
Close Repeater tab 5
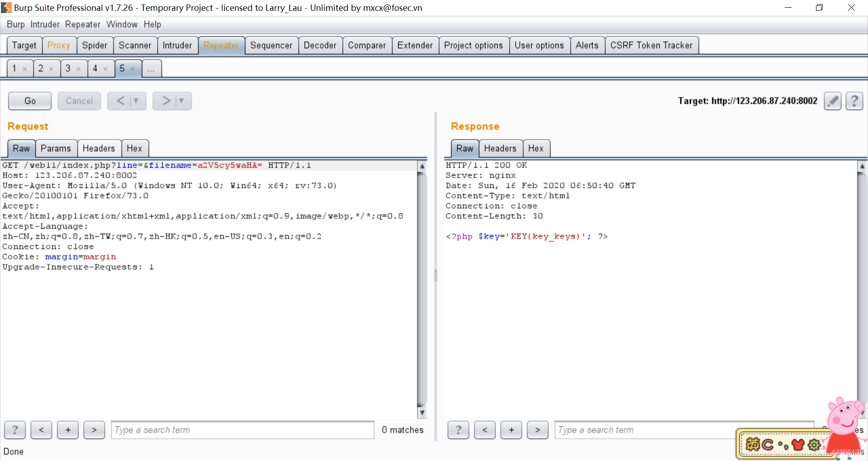[x=133, y=69]
